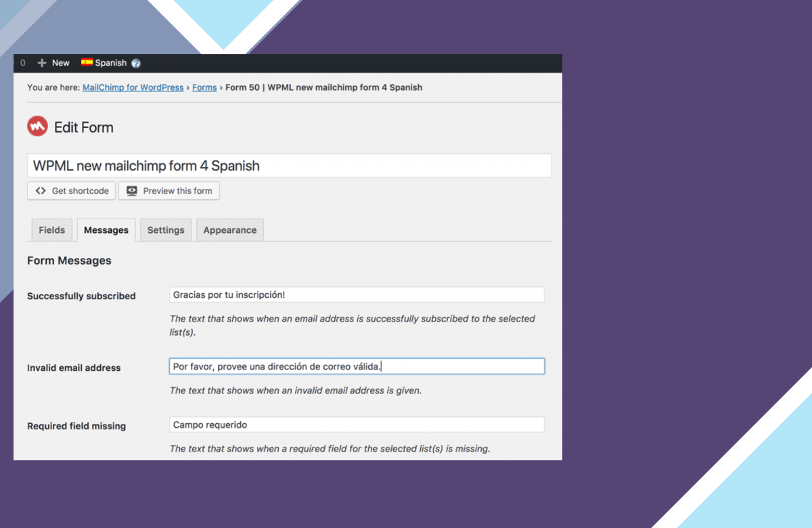This screenshot has width=812, height=528.
Task: Open the Spanish language switcher text
Action: (111, 63)
